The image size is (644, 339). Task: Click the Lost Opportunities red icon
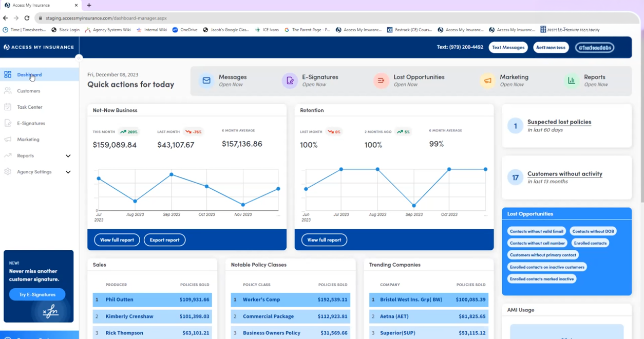(x=381, y=81)
